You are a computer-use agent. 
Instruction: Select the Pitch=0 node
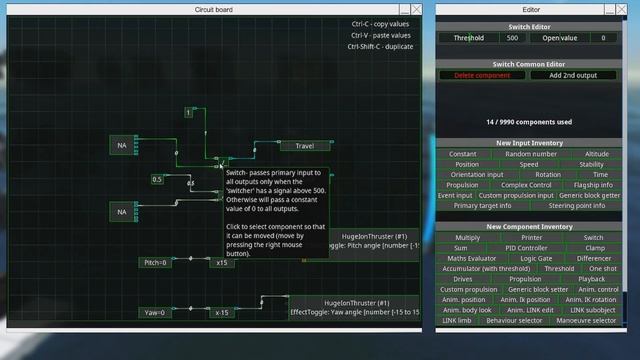tap(155, 262)
